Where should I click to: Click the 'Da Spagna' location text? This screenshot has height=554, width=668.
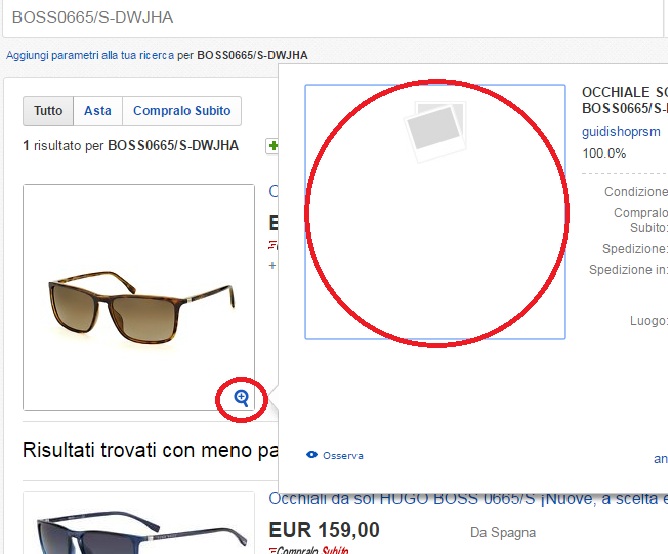pos(503,533)
